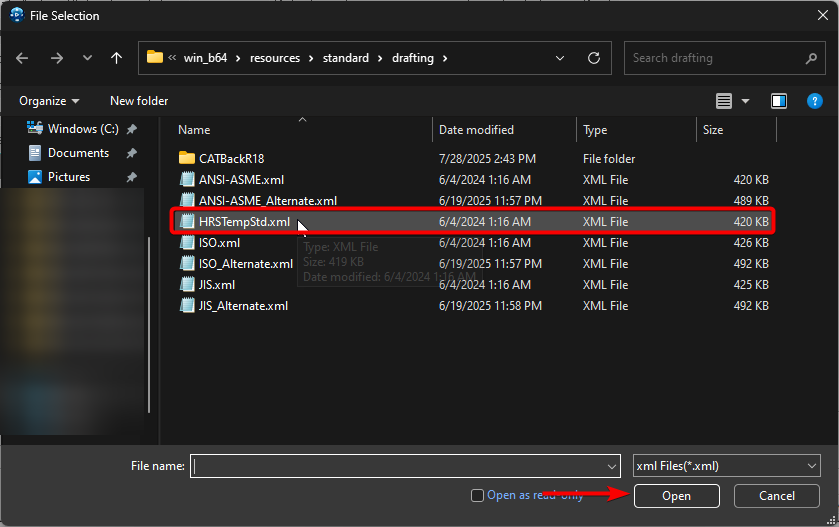The height and width of the screenshot is (527, 839).
Task: Click the search magnifier icon
Action: [811, 58]
